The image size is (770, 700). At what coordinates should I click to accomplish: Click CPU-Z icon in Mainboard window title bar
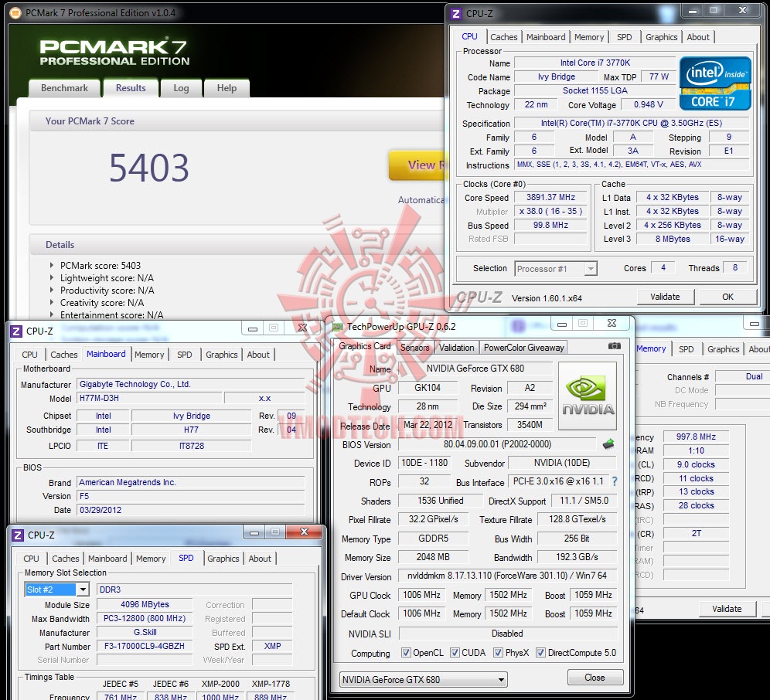pyautogui.click(x=16, y=331)
